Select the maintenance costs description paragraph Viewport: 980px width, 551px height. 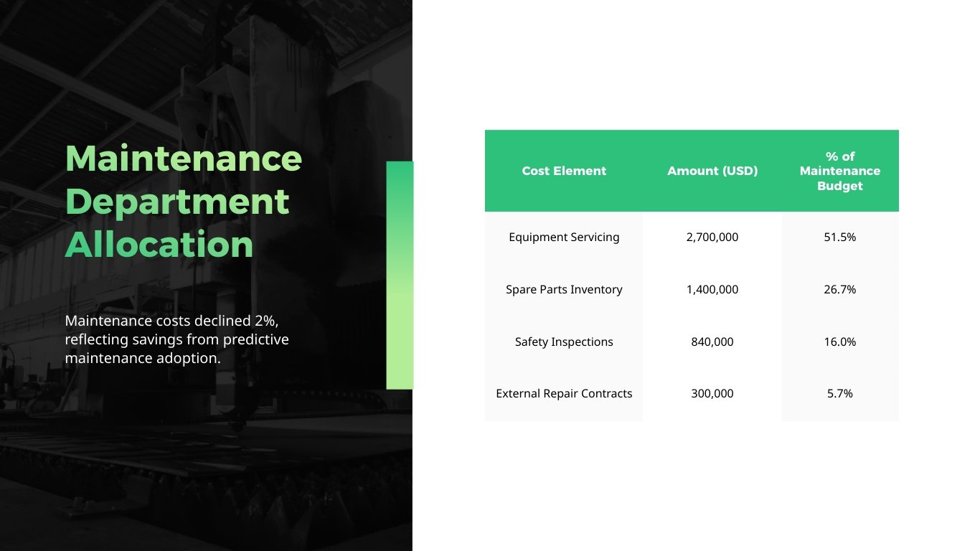pyautogui.click(x=177, y=339)
